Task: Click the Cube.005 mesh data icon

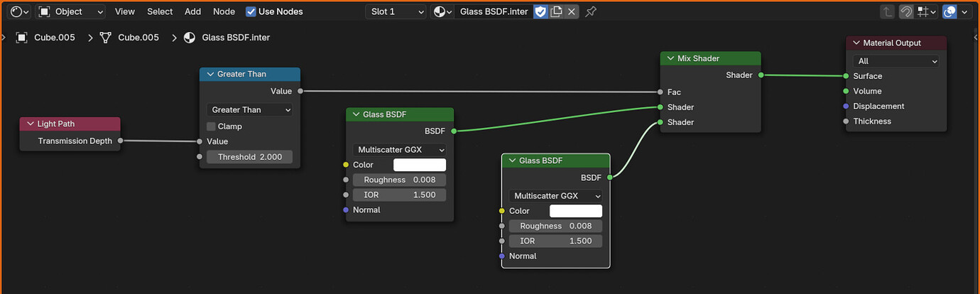Action: (x=106, y=38)
